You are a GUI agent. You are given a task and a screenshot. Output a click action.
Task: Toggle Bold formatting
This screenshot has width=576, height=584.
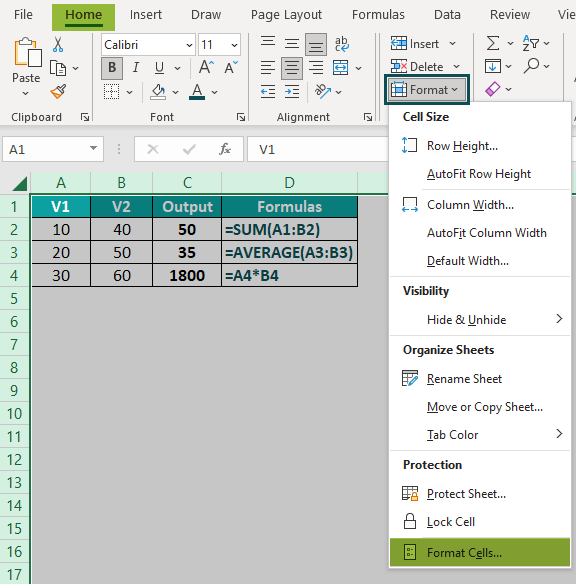pyautogui.click(x=112, y=68)
